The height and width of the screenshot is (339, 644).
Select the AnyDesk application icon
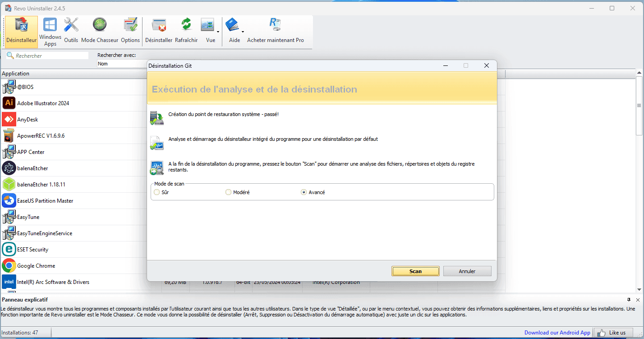[9, 119]
